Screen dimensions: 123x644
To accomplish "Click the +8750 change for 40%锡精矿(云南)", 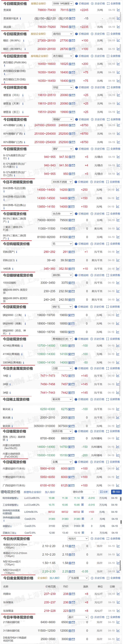I will tap(84, 125).
